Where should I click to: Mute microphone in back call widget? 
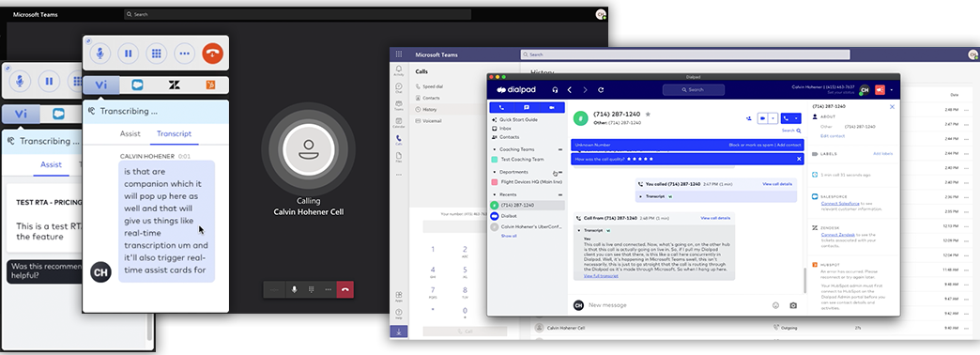[20, 82]
